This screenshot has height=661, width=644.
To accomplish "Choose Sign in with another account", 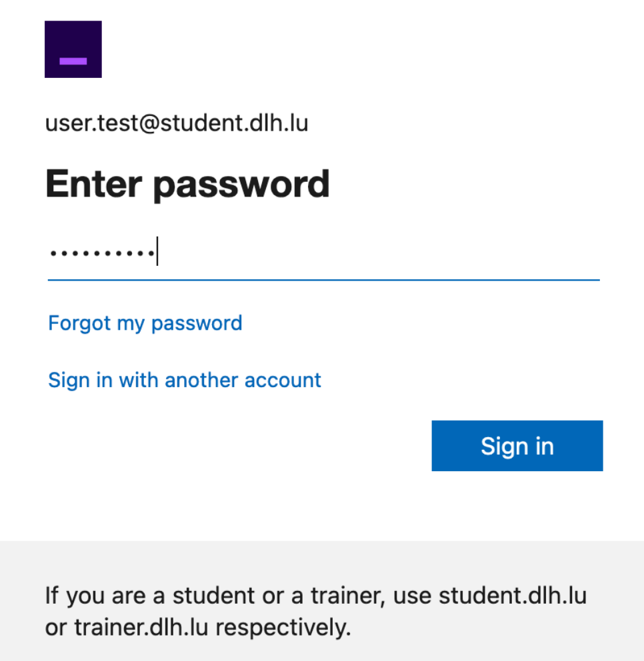I will (x=184, y=380).
